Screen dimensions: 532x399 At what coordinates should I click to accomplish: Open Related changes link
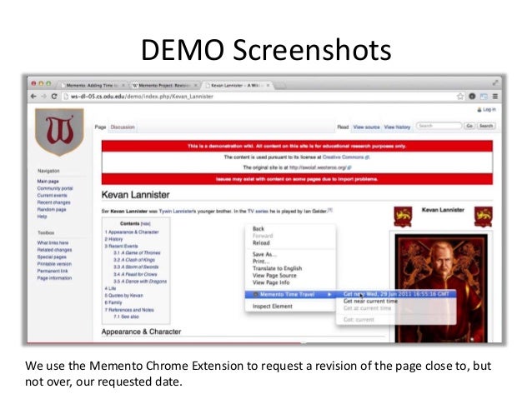(x=54, y=250)
